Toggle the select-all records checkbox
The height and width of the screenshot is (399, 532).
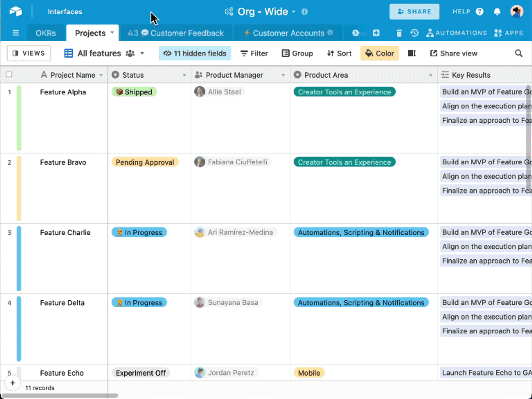pos(9,74)
